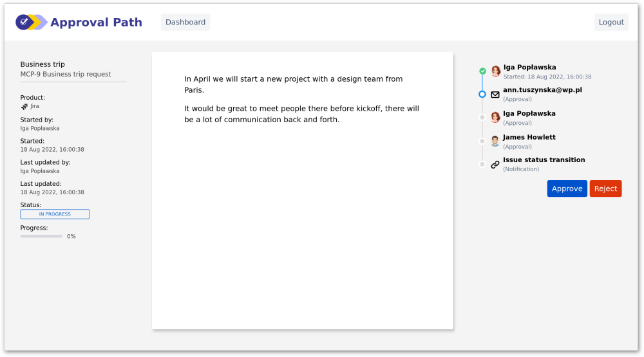Click the 0% progress value
Viewport: 644px width, 357px height.
[71, 236]
